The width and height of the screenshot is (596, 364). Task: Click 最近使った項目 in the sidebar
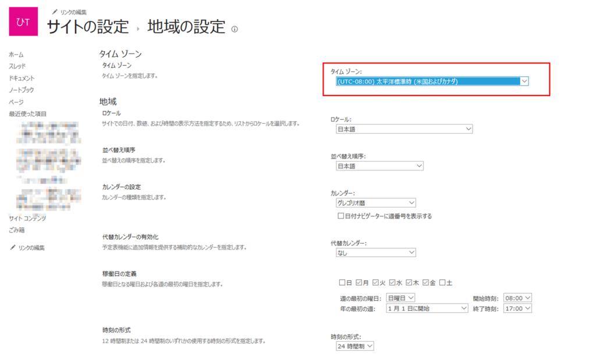28,114
